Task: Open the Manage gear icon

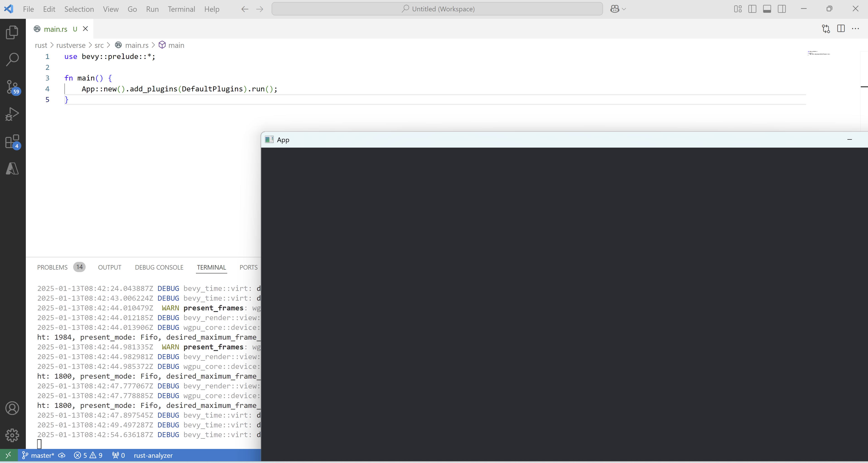Action: point(12,435)
